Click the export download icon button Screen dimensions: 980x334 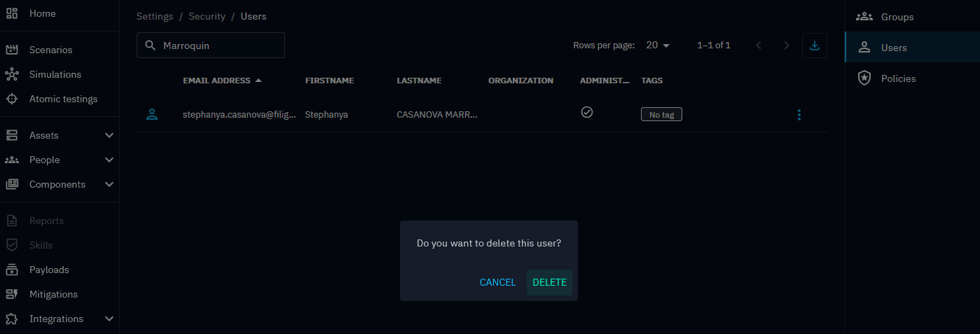click(x=814, y=46)
